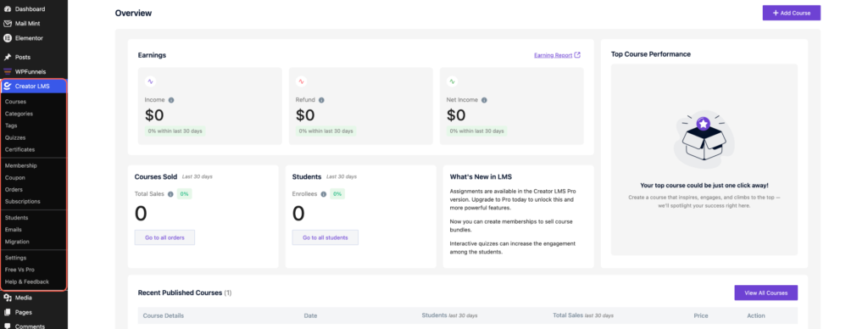Image resolution: width=868 pixels, height=329 pixels.
Task: Go to Students submenu item
Action: [x=17, y=218]
